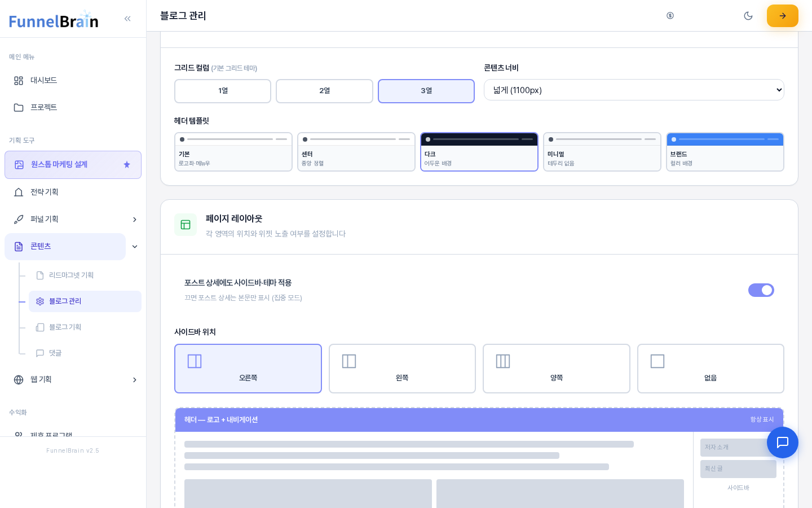Select 1열 grid column option

click(223, 91)
